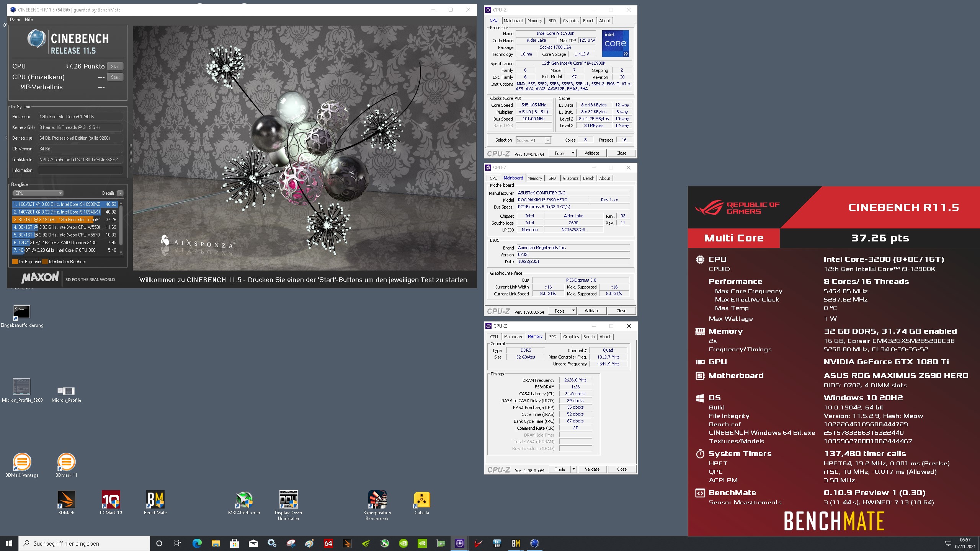Open the CPU dropdown under Rangliste

pyautogui.click(x=38, y=193)
